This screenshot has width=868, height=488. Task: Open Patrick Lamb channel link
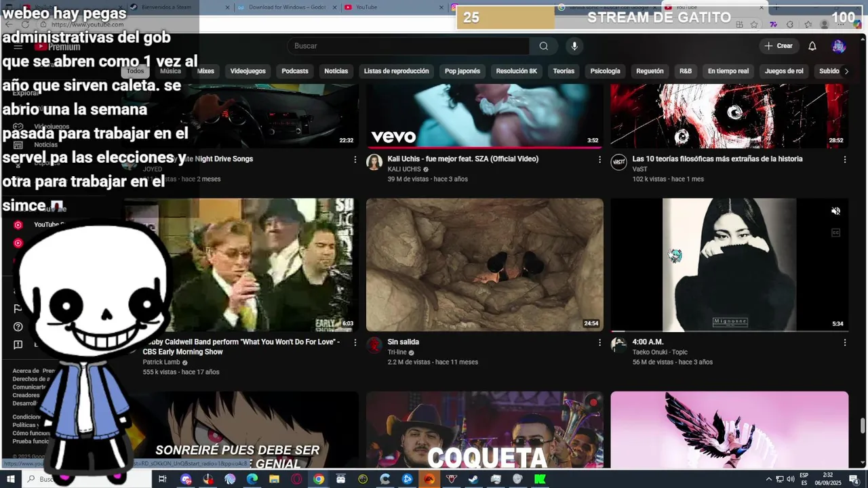[x=161, y=363]
